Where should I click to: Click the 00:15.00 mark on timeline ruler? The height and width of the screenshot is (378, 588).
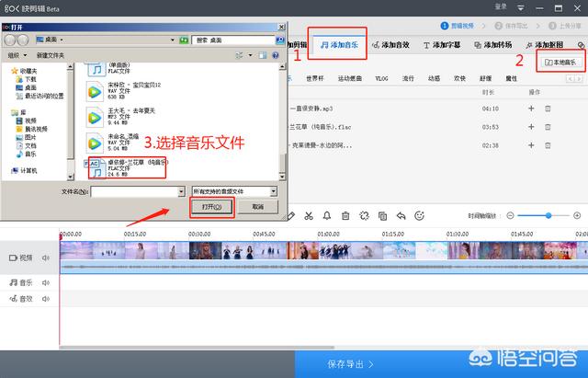pyautogui.click(x=135, y=234)
